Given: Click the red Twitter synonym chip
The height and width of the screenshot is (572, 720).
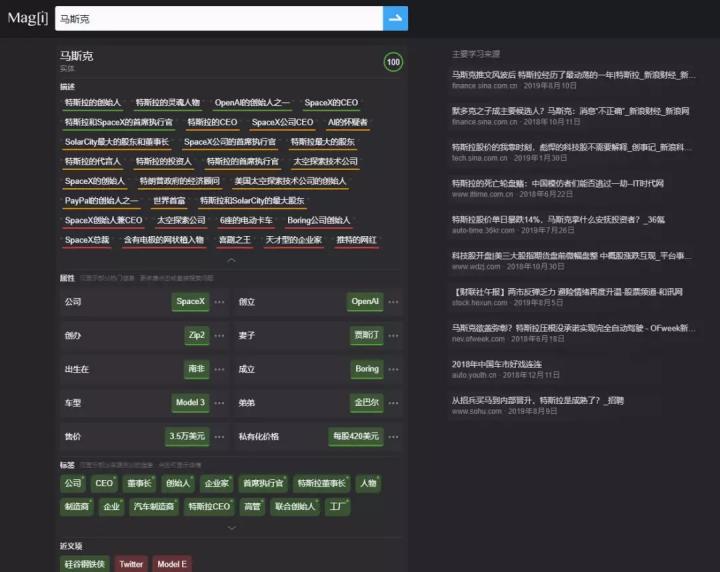Looking at the screenshot, I should (131, 564).
